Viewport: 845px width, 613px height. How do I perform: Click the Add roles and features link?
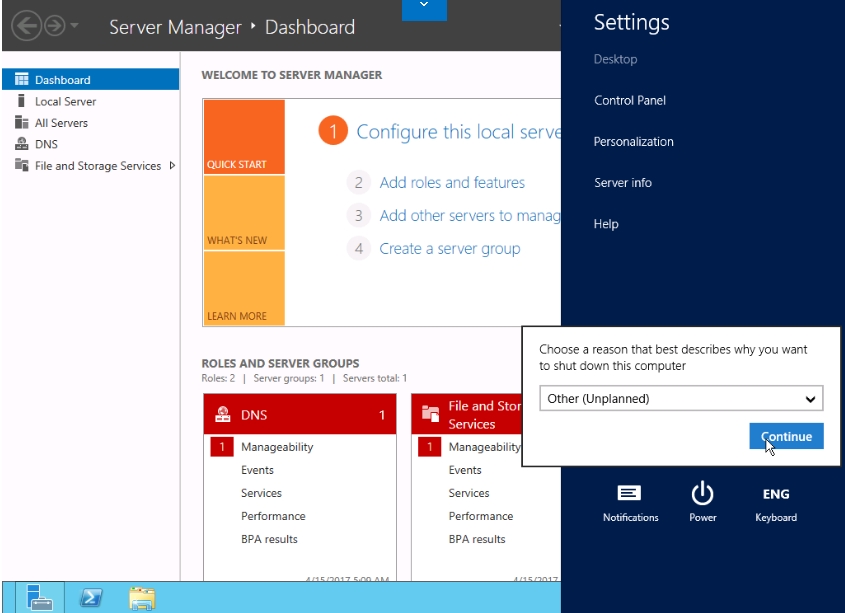tap(452, 183)
